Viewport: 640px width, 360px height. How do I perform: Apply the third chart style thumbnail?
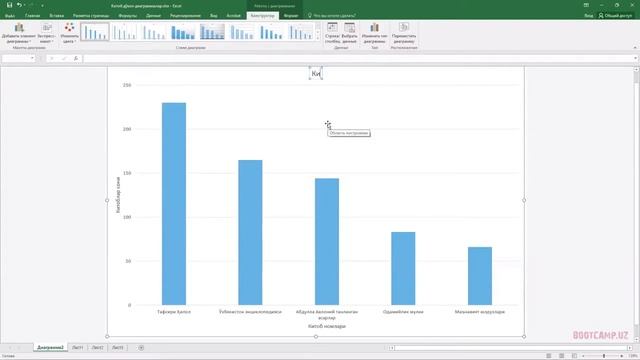pyautogui.click(x=153, y=32)
